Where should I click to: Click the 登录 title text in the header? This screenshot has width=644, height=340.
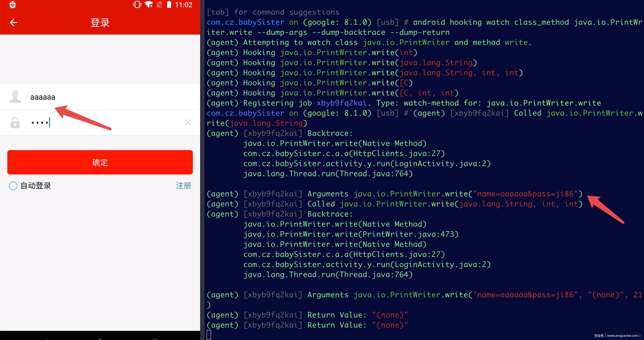pos(100,23)
